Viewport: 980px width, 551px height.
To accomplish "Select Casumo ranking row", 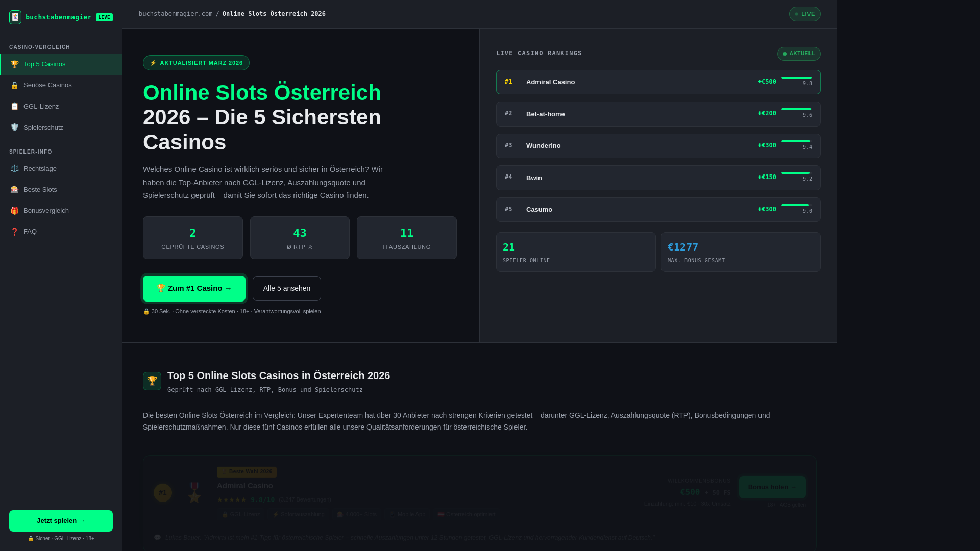I will [658, 210].
